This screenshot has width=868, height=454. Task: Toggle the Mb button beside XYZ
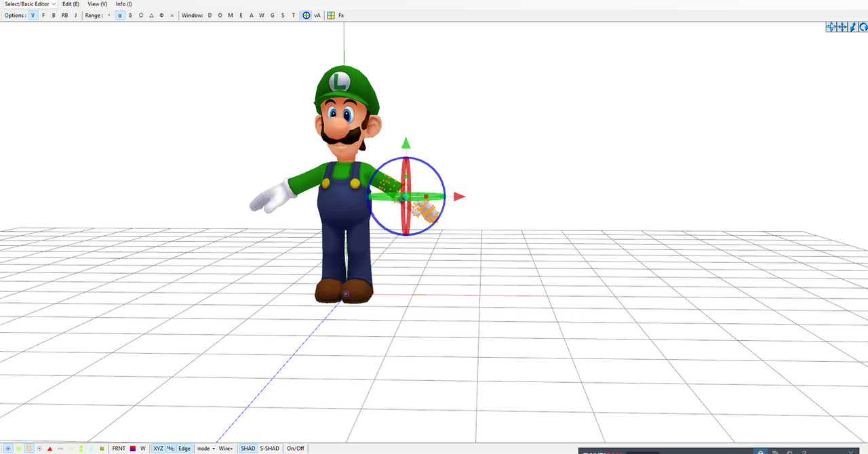coord(171,449)
